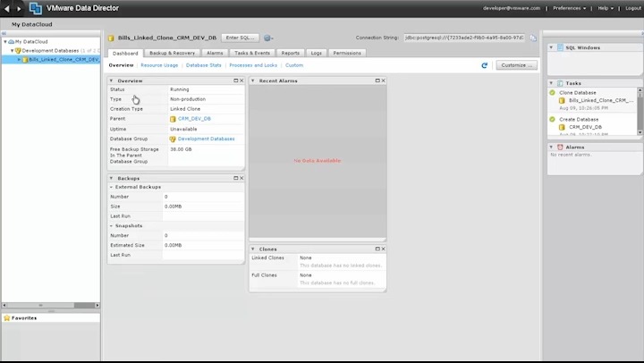
Task: Open the Reports tab
Action: click(x=291, y=53)
